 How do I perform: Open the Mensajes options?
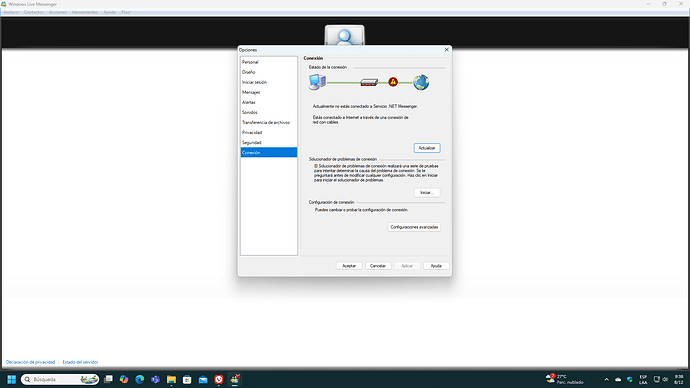tap(268, 92)
